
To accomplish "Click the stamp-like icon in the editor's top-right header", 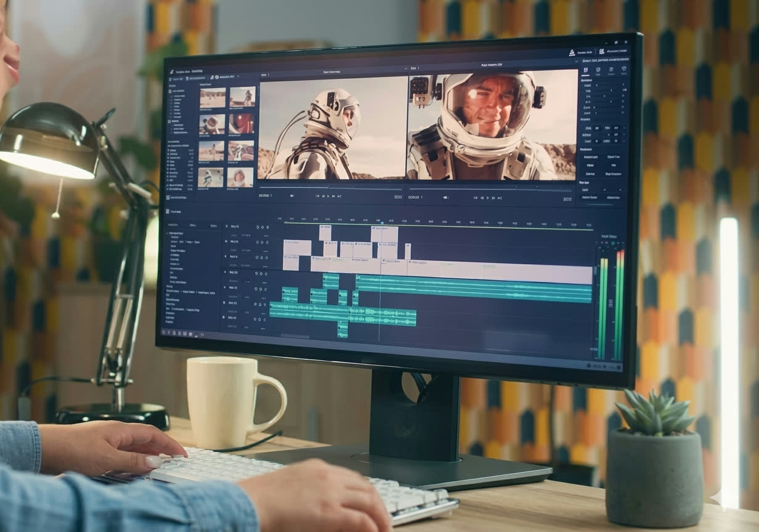I will pos(572,52).
